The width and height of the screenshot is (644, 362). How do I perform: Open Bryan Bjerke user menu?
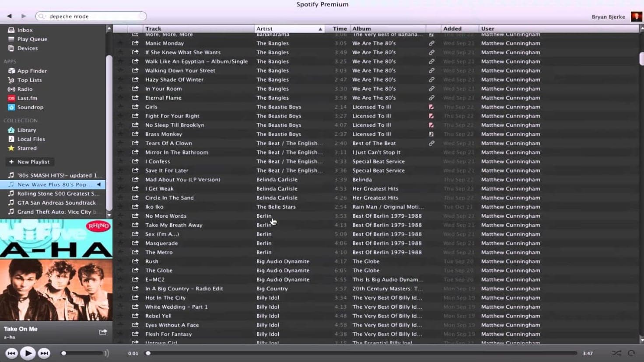608,17
